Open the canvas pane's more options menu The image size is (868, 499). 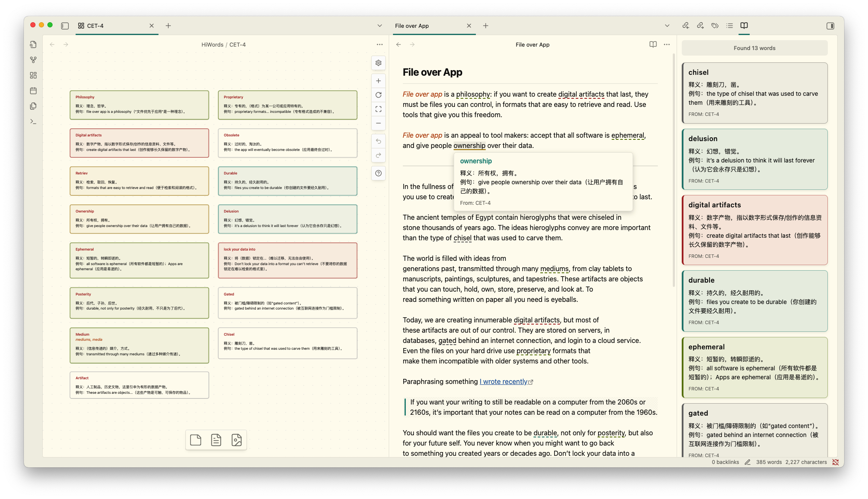pos(379,44)
